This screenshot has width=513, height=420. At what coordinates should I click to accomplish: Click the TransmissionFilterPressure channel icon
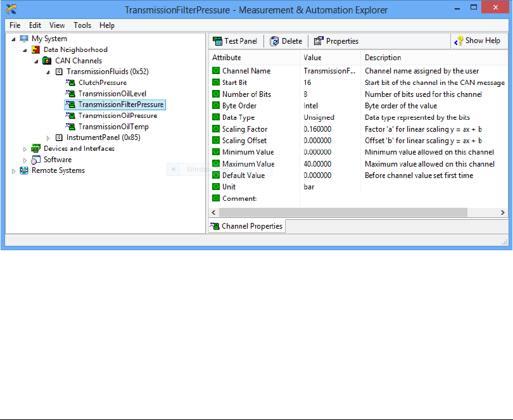(x=70, y=105)
